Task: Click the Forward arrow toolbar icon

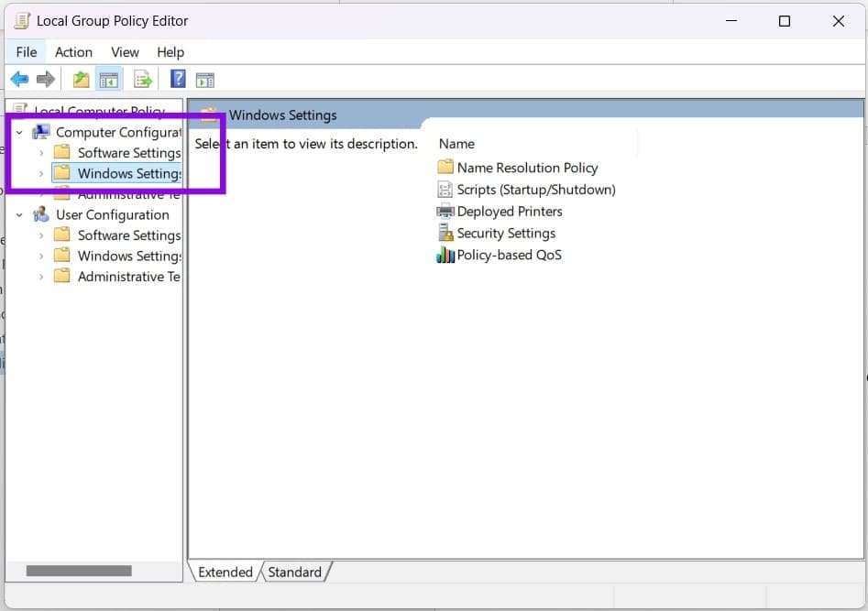Action: click(x=46, y=79)
